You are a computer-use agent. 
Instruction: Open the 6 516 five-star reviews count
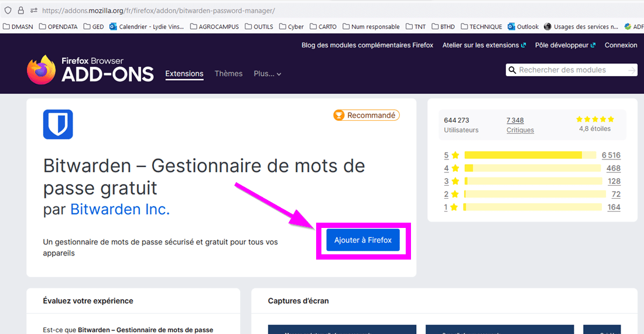[611, 155]
